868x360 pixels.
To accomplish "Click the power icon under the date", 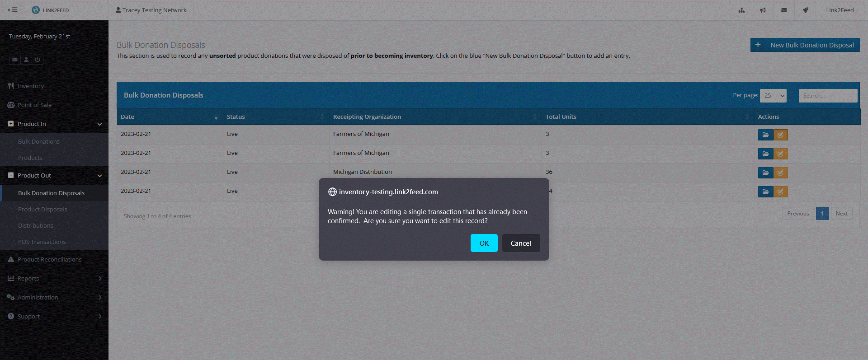I will 38,60.
